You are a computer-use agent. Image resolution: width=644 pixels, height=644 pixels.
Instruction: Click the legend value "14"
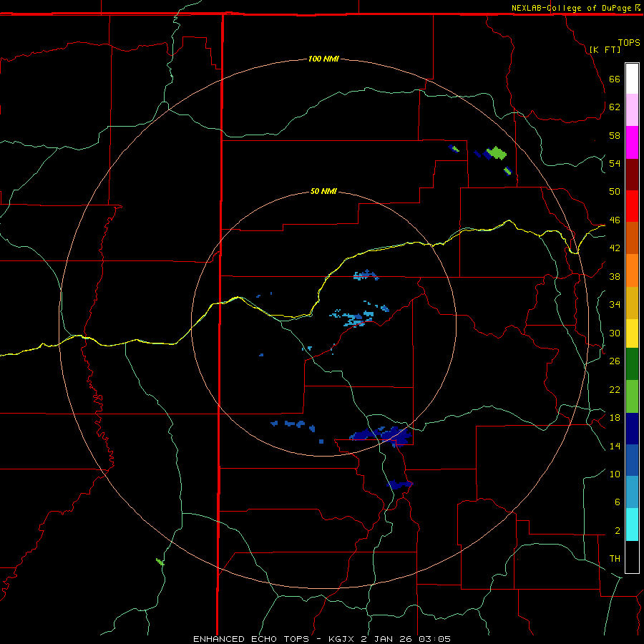click(615, 446)
